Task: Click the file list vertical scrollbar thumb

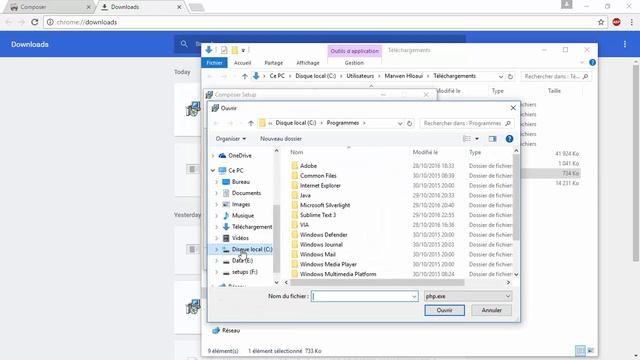Action: click(516, 198)
